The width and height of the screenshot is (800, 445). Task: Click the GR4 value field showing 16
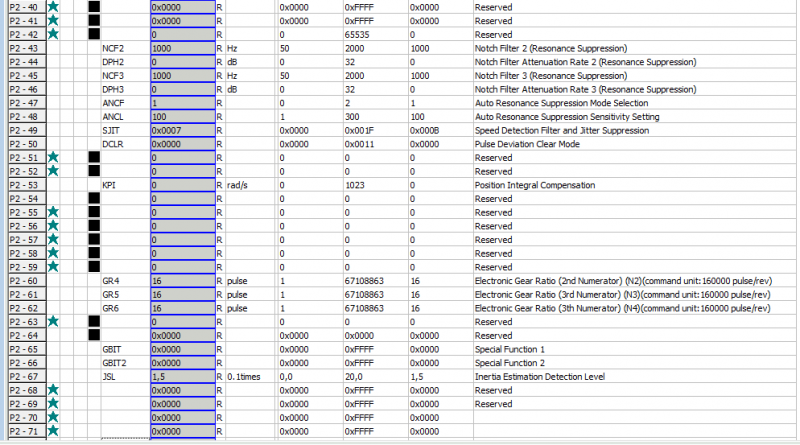tap(181, 281)
